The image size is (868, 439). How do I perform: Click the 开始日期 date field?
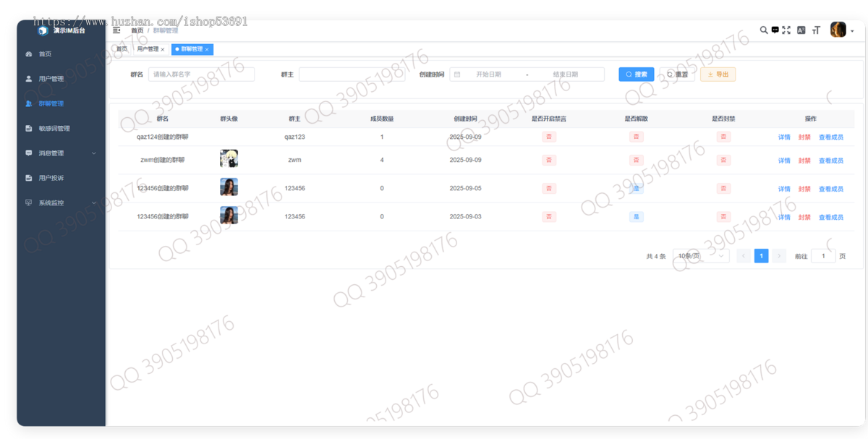(488, 74)
